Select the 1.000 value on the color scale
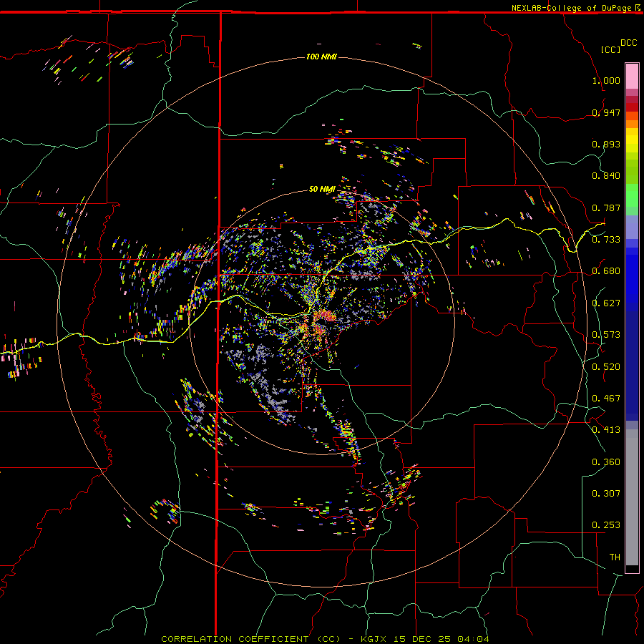644x644 pixels. [x=606, y=80]
